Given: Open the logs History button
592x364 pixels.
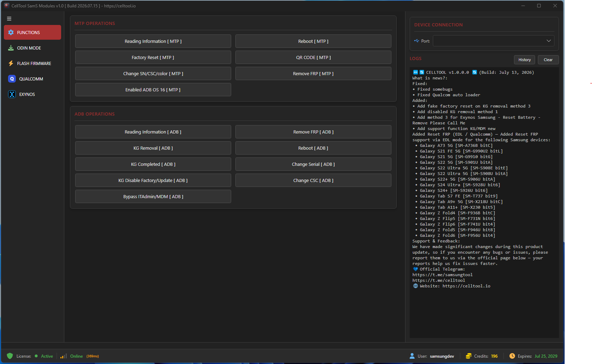Looking at the screenshot, I should [525, 60].
